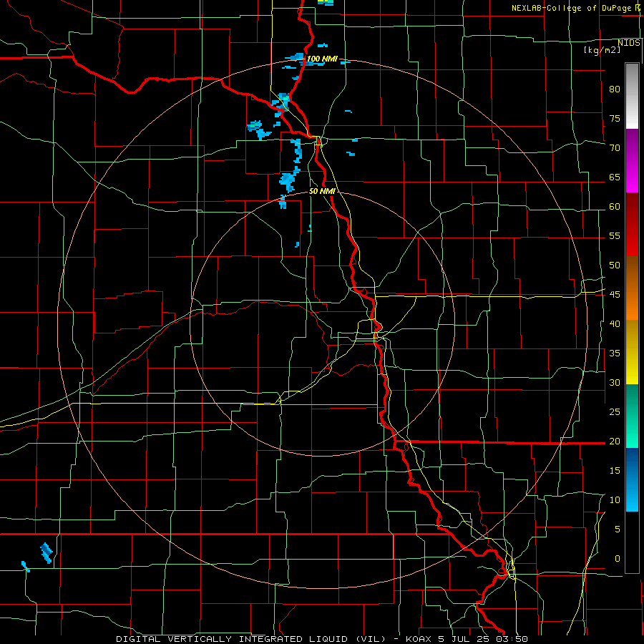Click the NIDS label
644x644 pixels.
pos(629,43)
